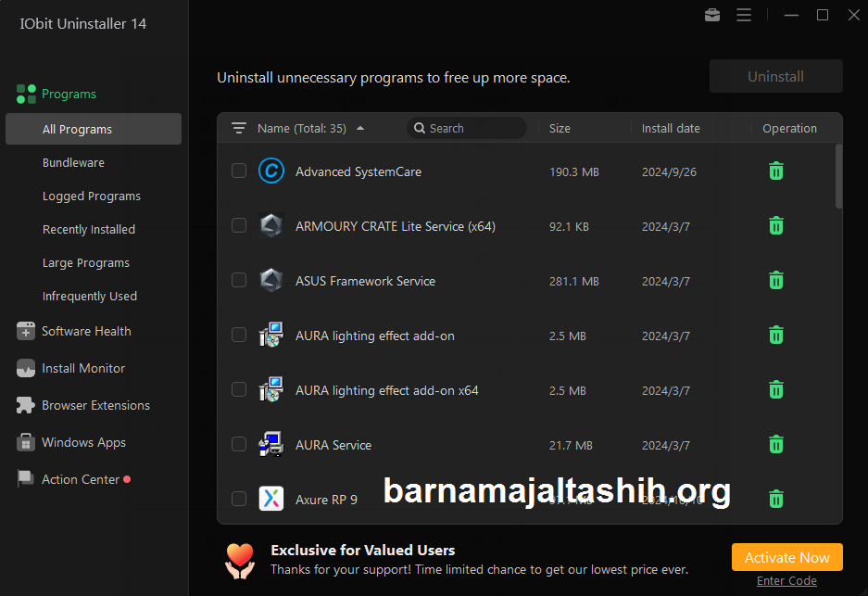
Task: Click the heart in hands promo icon
Action: (240, 561)
